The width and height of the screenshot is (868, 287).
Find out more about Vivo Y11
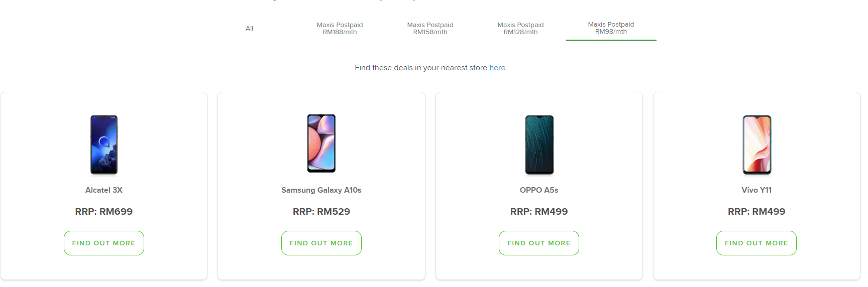pyautogui.click(x=756, y=243)
